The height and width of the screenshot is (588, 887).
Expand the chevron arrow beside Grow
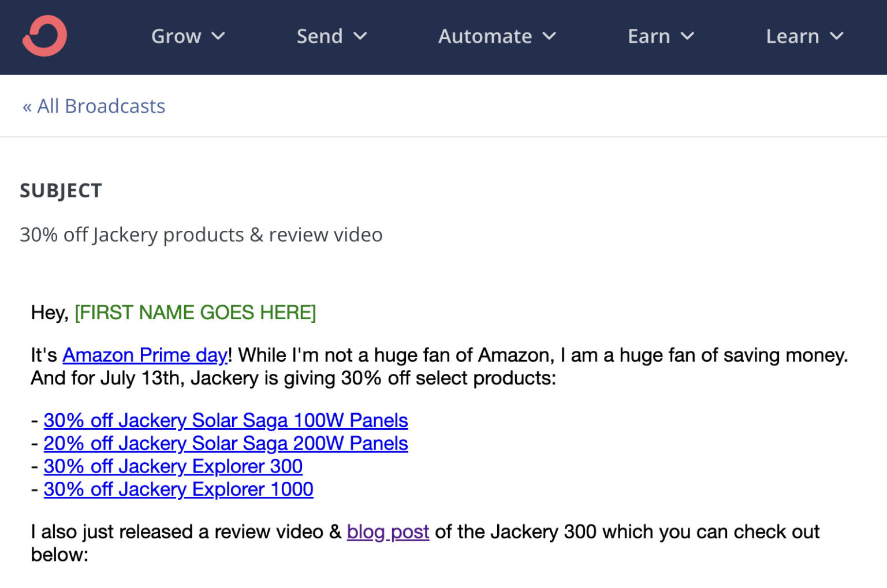218,36
